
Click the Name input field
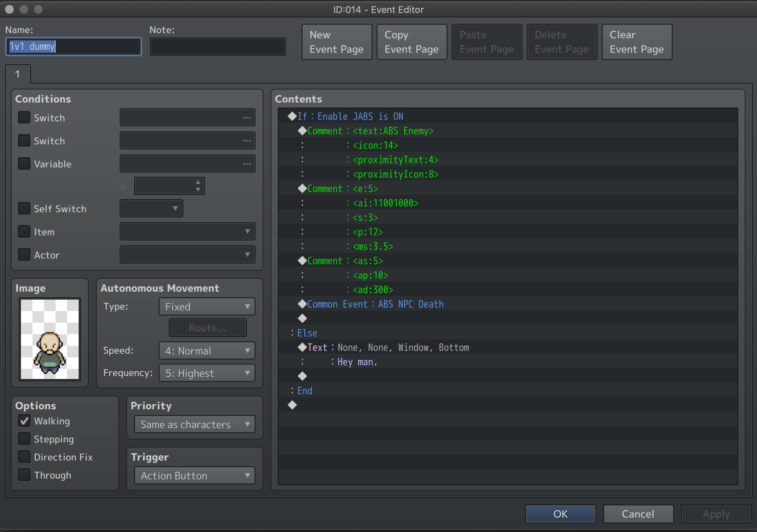pos(74,47)
